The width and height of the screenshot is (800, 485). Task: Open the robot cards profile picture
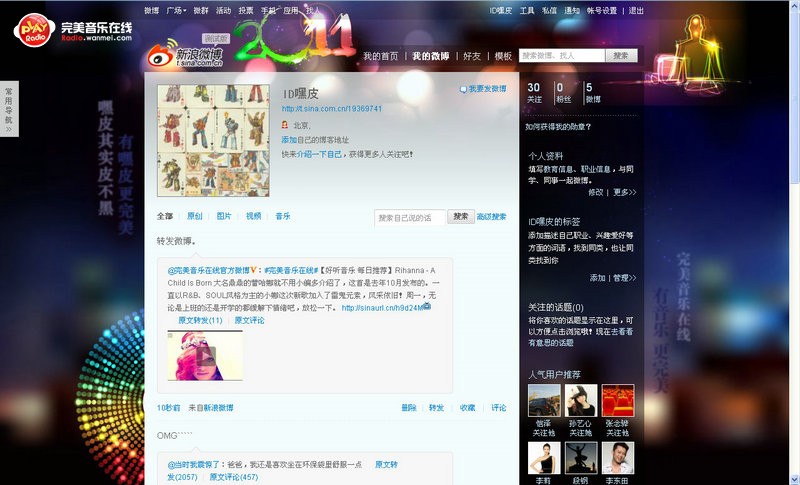[214, 140]
